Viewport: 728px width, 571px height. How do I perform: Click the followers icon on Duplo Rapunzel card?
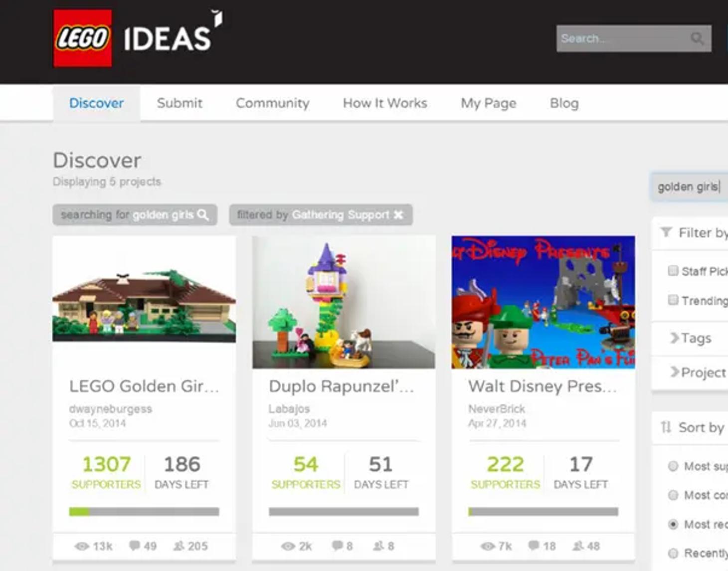(x=379, y=546)
